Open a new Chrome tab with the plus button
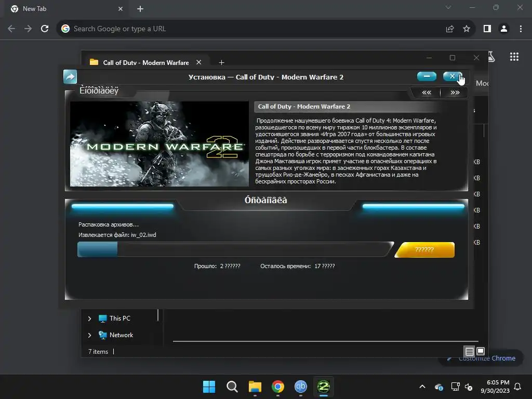The height and width of the screenshot is (399, 532). 140,9
